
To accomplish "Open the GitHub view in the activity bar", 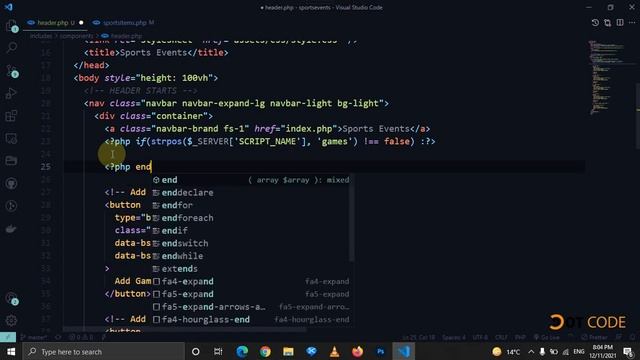I will tap(11, 183).
